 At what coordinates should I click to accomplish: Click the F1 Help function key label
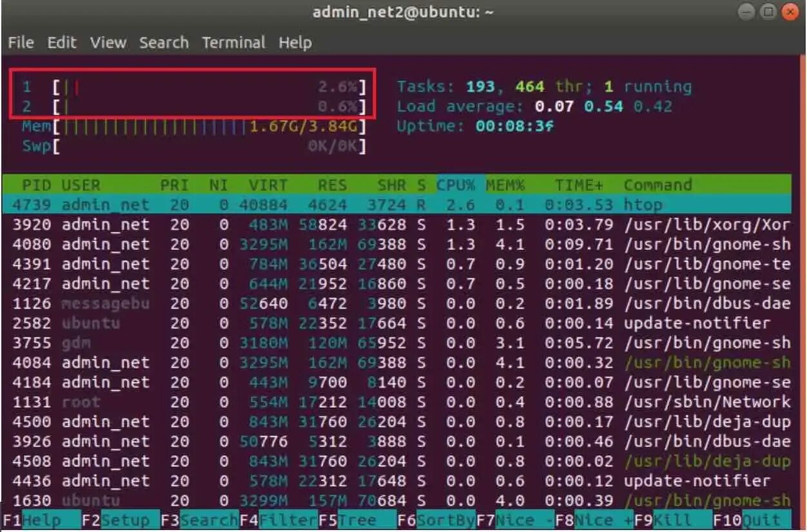(x=42, y=520)
